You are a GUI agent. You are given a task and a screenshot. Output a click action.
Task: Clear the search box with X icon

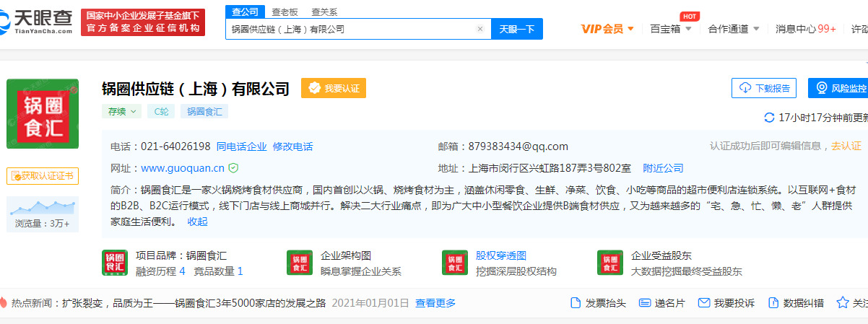(480, 29)
